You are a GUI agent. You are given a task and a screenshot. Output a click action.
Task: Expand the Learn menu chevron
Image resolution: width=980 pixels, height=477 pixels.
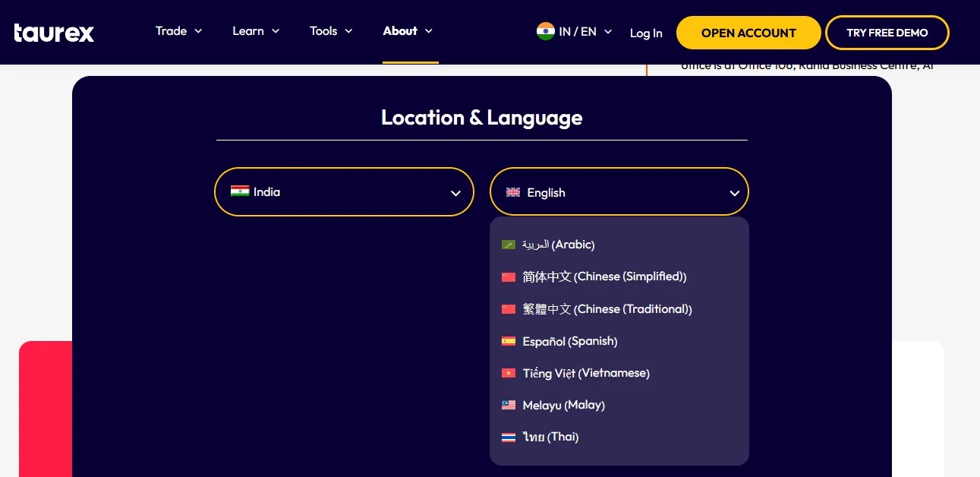coord(276,31)
